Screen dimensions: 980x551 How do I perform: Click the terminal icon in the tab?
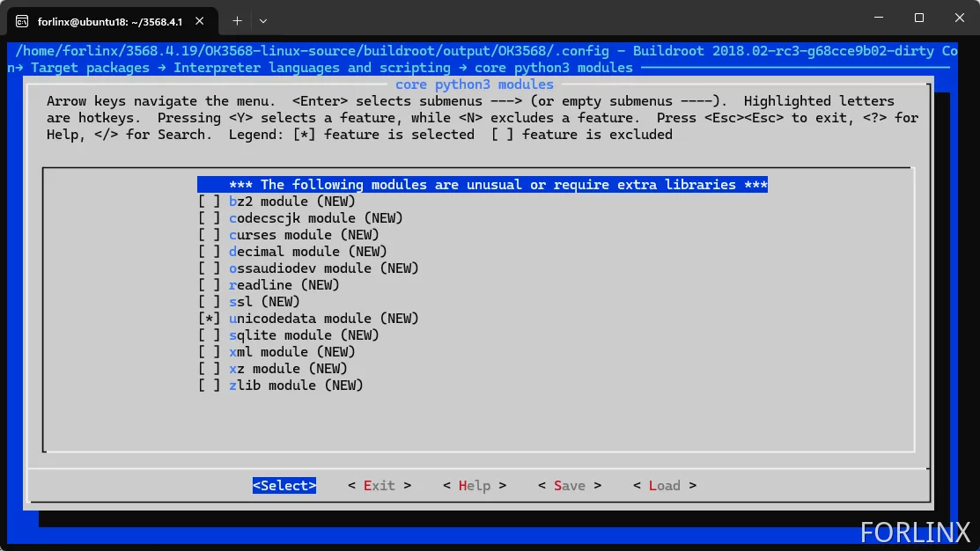click(22, 20)
